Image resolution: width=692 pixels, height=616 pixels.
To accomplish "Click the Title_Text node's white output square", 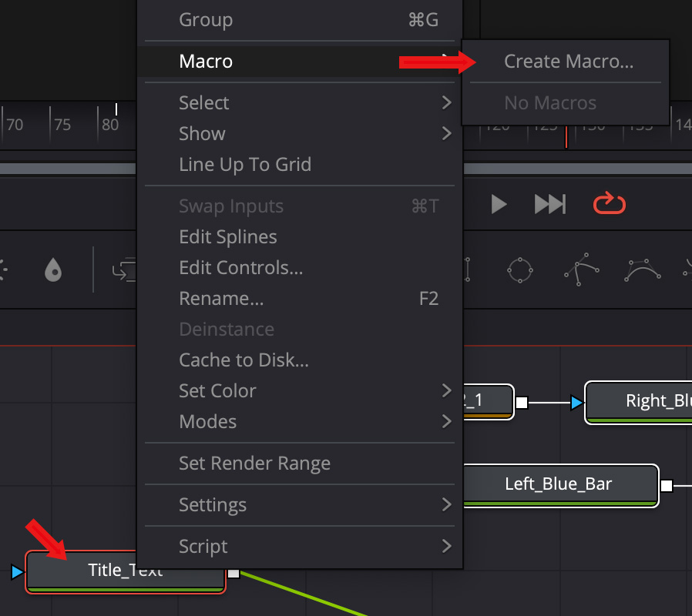I will tap(233, 572).
